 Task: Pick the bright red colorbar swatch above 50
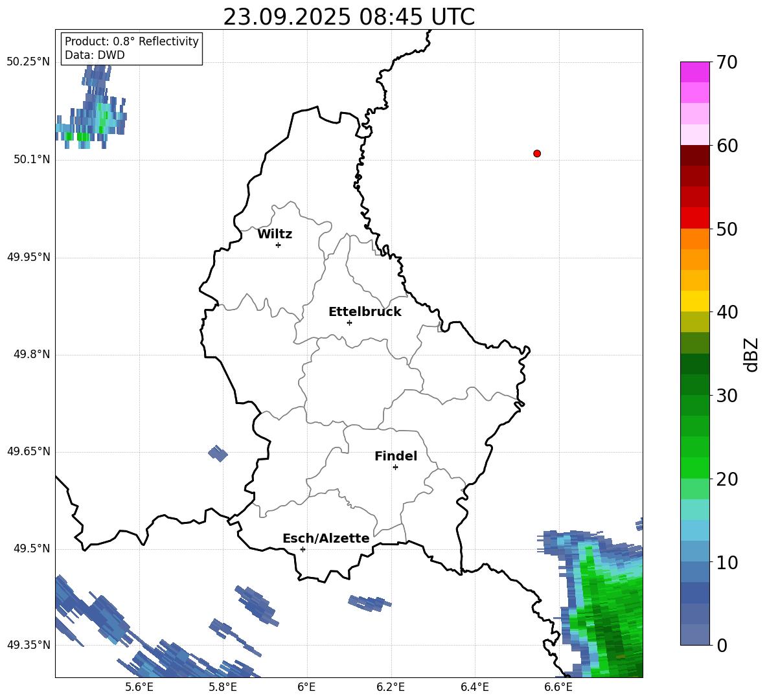(x=694, y=218)
